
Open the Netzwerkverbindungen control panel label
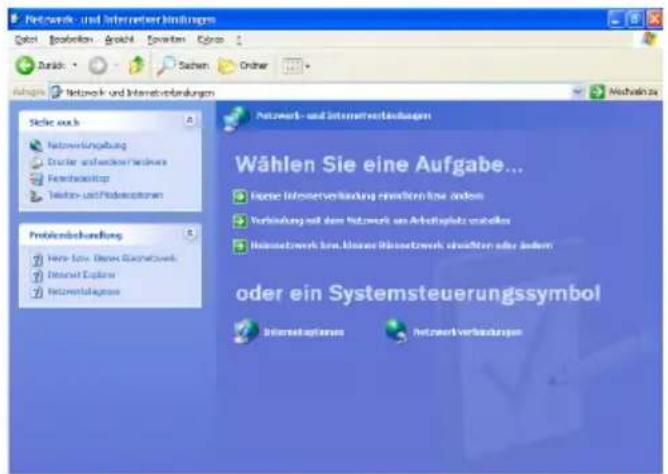467,332
